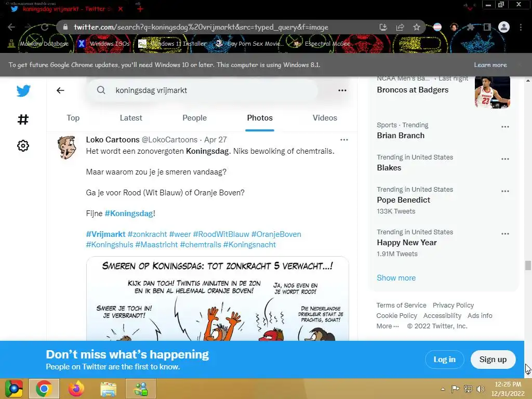Open more options for Happy New Year trend
Viewport: 532px width, 399px height.
pyautogui.click(x=505, y=234)
